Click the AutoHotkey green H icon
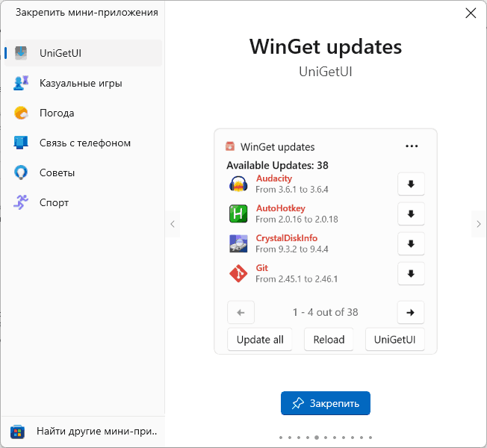Screen dimensions: 487x448 click(x=238, y=214)
